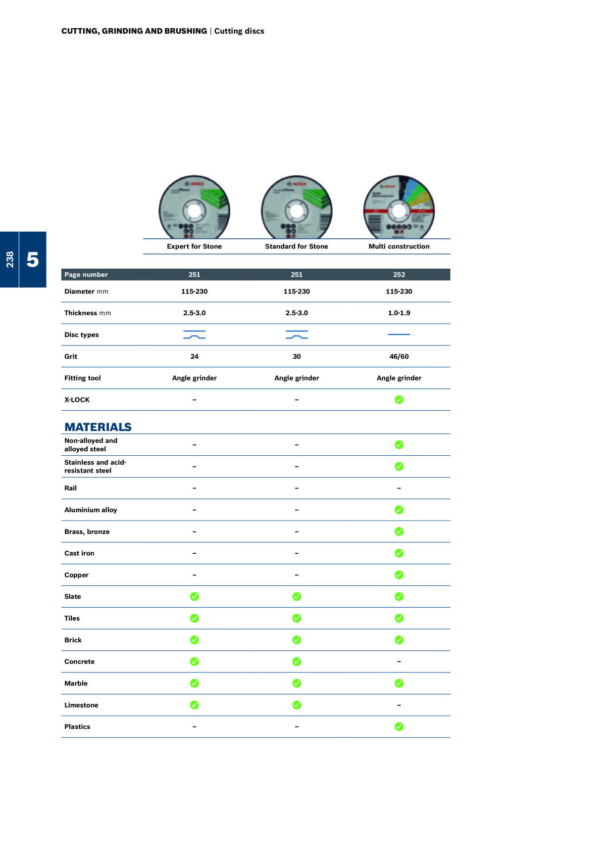Click the Tiles checkmark for Standard for Stone

(297, 618)
